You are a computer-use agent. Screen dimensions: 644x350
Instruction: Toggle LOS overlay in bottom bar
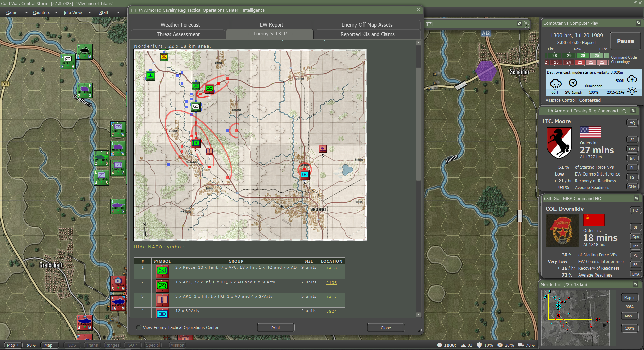click(72, 345)
